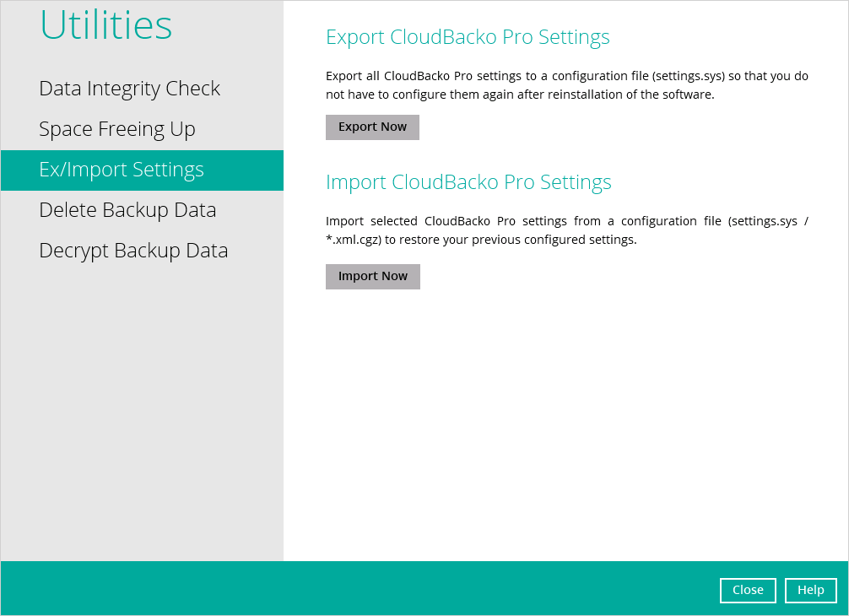
Task: Close the Utilities window
Action: (x=748, y=590)
